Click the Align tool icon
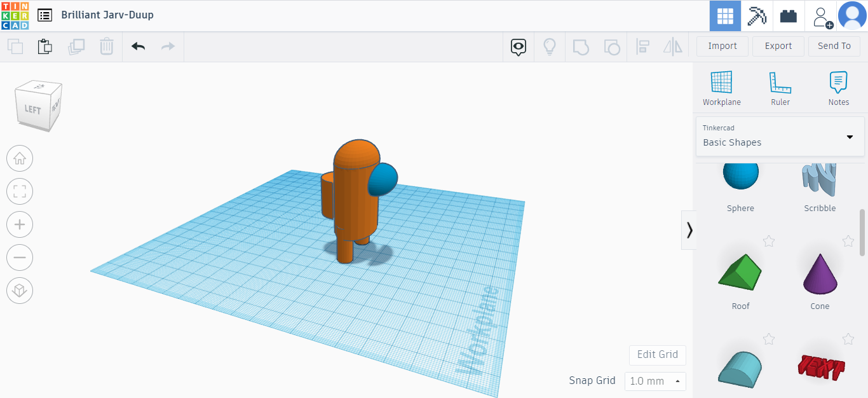Screen dimensions: 868x398 (642, 46)
